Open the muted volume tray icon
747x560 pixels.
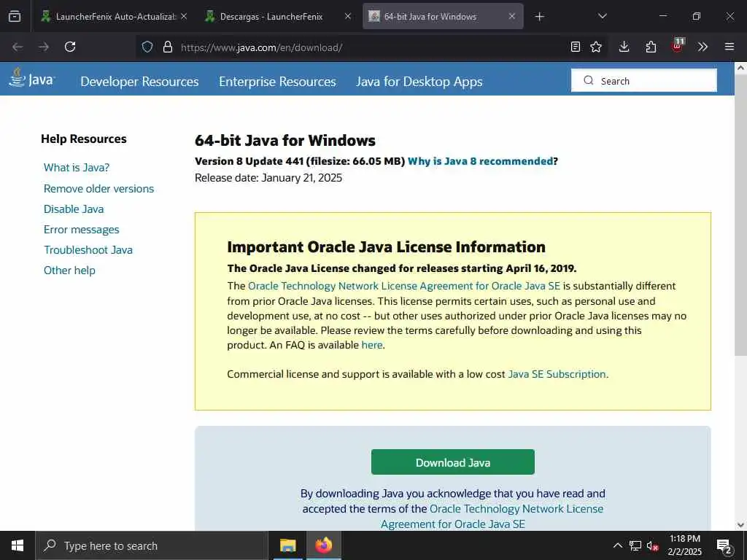point(653,545)
